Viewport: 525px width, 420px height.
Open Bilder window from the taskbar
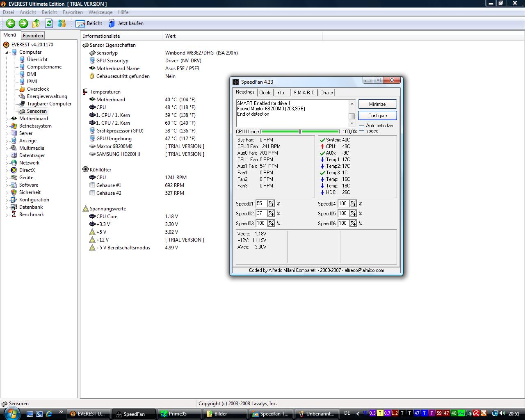(224, 414)
